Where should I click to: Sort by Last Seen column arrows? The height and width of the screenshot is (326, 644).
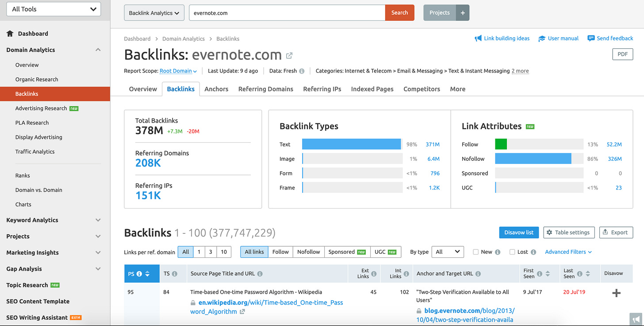588,274
